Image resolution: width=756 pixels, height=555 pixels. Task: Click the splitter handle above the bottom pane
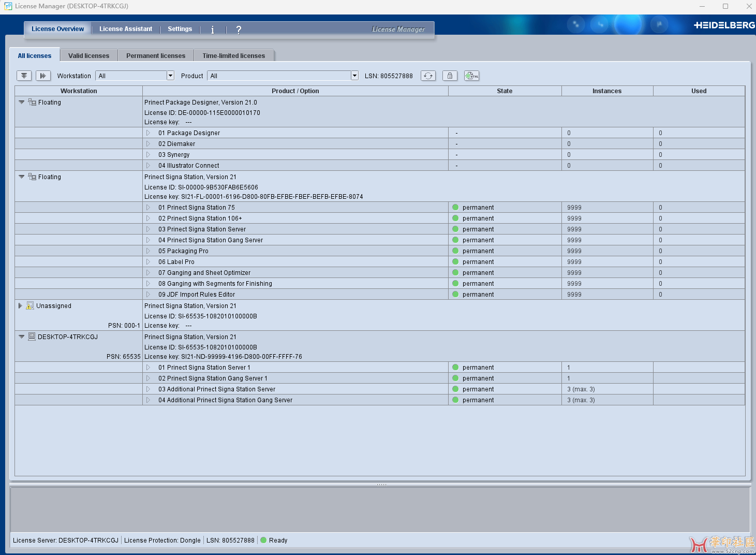[x=382, y=485]
